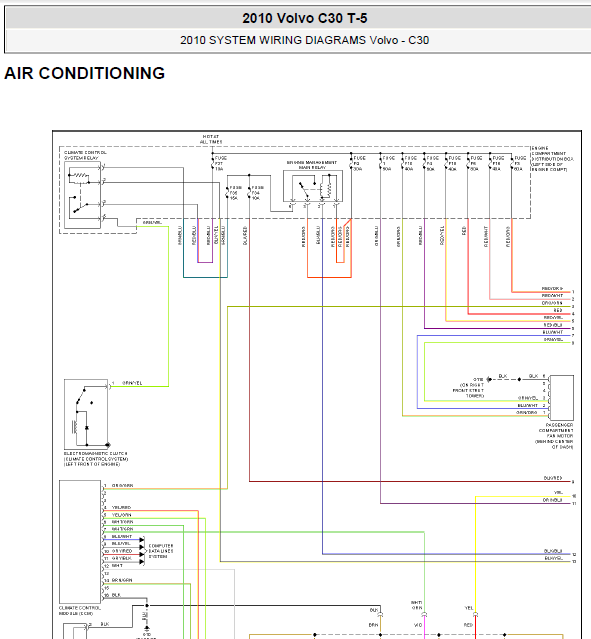This screenshot has height=639, width=591.
Task: Click the passenger fan motor connector block
Action: (x=561, y=398)
